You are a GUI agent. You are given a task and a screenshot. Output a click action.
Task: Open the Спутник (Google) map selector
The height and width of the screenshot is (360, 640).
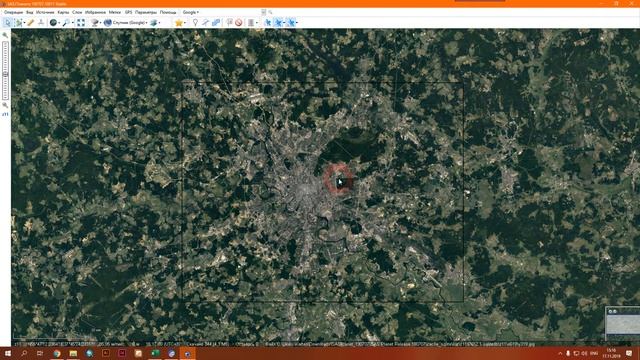point(126,22)
